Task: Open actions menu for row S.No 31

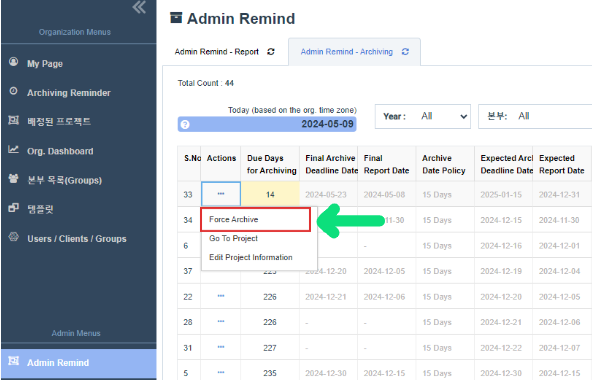Action: [221, 348]
